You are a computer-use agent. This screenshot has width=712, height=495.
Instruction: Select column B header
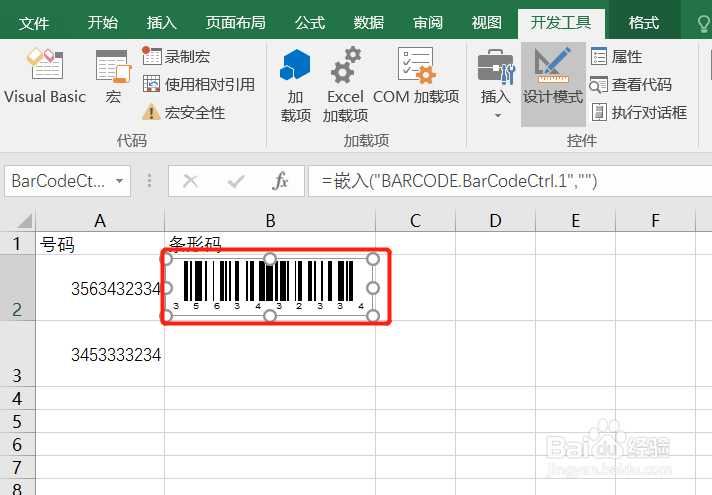point(270,221)
